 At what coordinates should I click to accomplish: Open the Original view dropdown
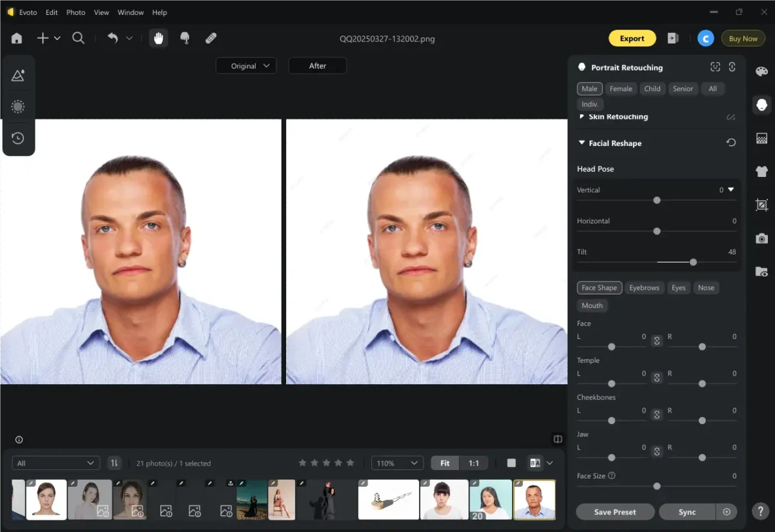246,66
